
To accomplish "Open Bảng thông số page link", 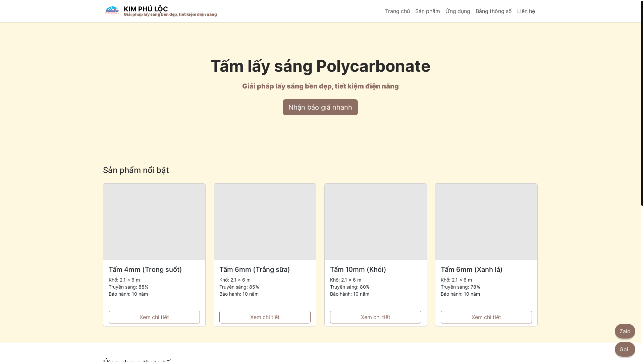I will (494, 11).
